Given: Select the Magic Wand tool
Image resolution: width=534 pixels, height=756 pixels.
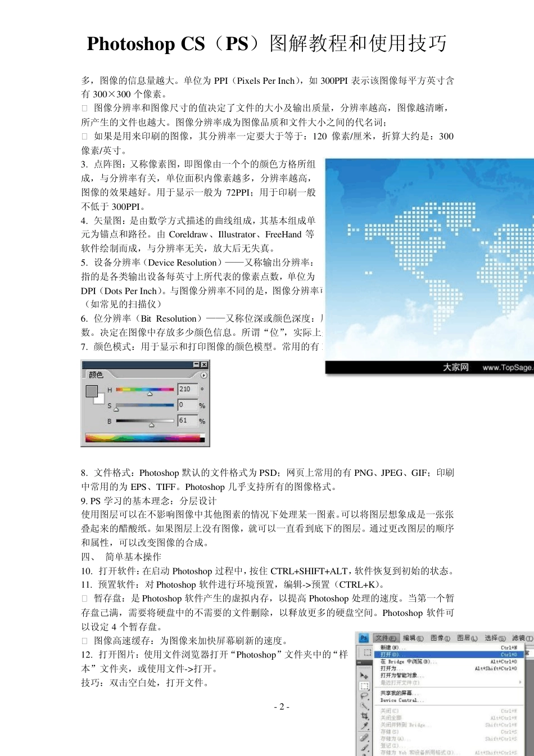Looking at the screenshot, I should tap(364, 706).
